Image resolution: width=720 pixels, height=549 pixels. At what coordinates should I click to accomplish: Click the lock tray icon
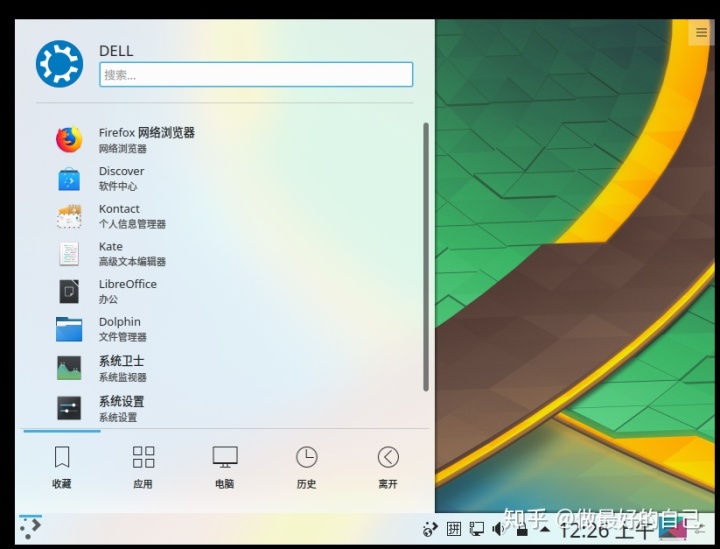pyautogui.click(x=522, y=530)
